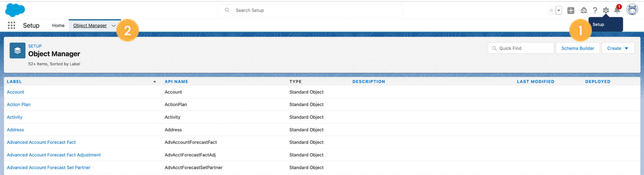Click the Setup gear icon
644x175 pixels.
(x=606, y=11)
